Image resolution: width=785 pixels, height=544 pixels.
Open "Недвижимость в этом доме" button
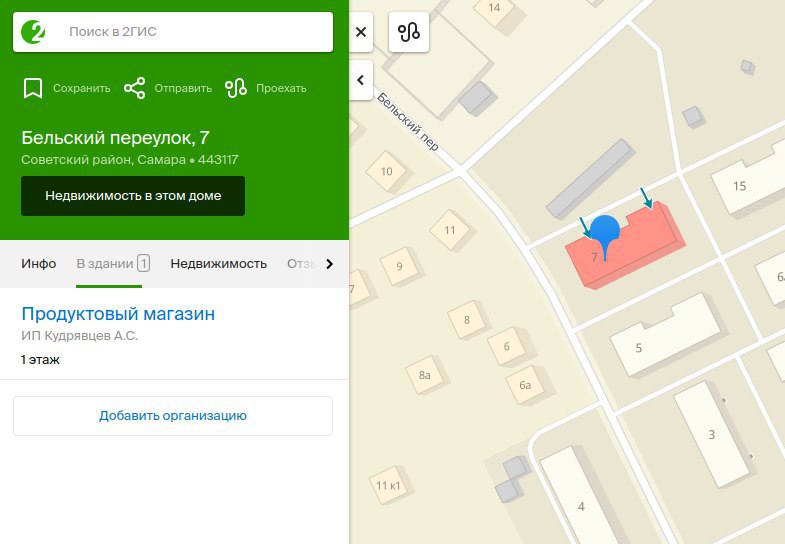pos(133,196)
